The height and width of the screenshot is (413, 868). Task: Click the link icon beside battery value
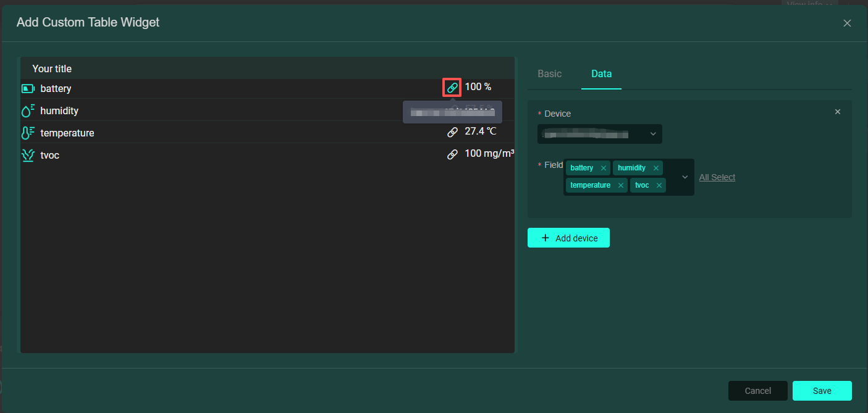(x=452, y=88)
